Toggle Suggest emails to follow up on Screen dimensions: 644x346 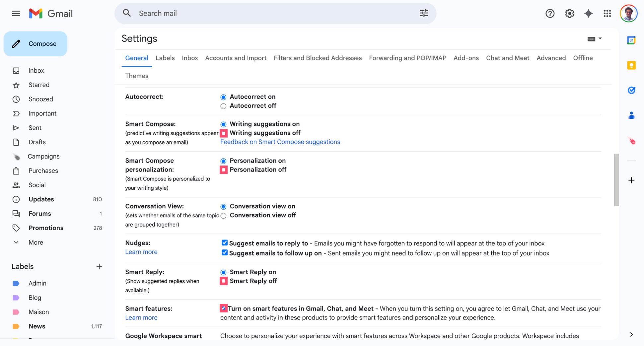[x=225, y=253]
